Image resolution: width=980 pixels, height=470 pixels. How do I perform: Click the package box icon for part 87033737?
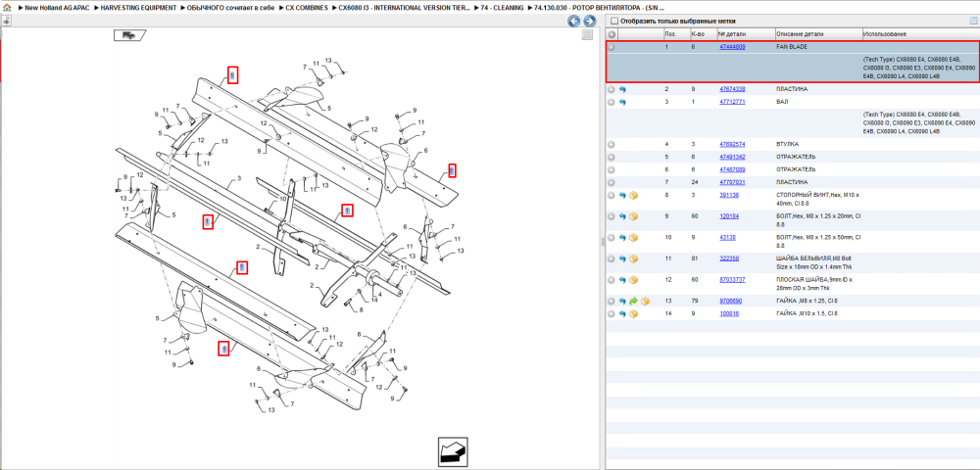pyautogui.click(x=634, y=280)
